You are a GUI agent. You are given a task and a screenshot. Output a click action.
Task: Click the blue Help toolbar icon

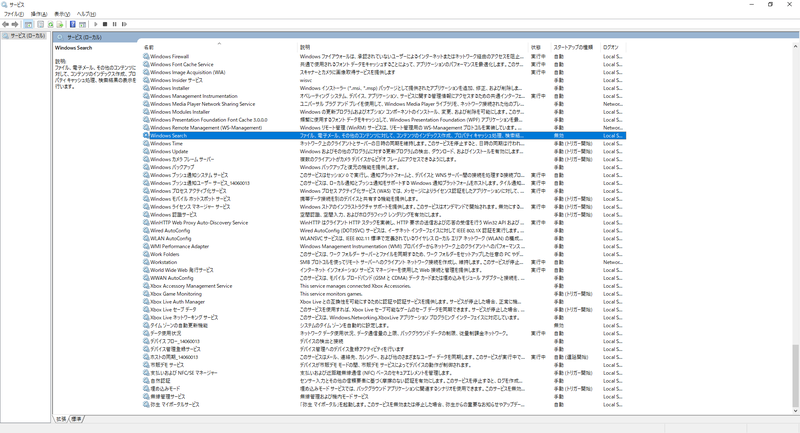click(x=72, y=24)
